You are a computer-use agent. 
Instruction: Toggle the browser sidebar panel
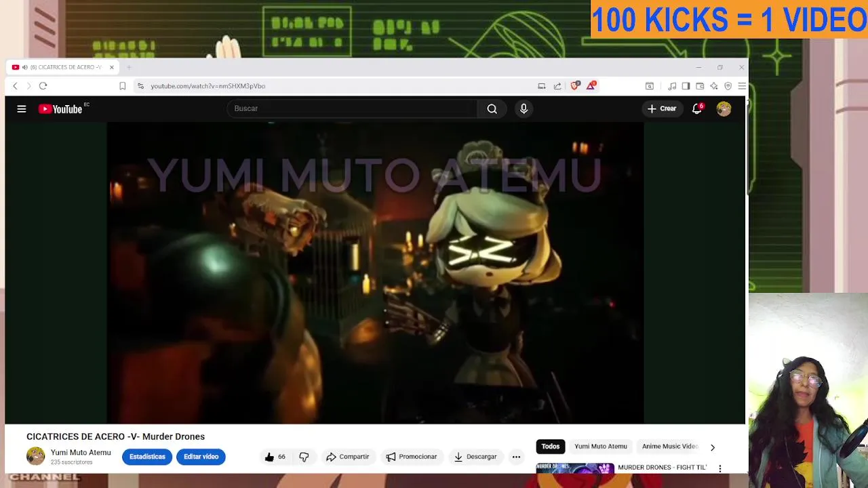click(x=686, y=86)
